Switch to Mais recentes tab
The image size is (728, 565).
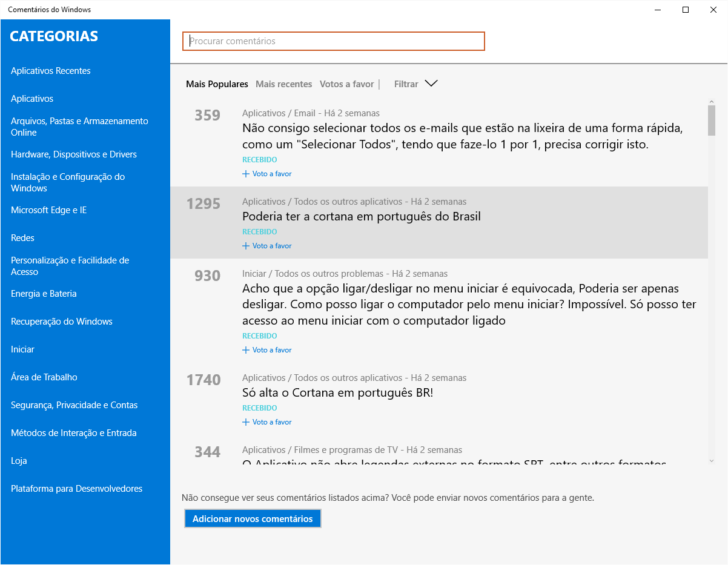283,84
